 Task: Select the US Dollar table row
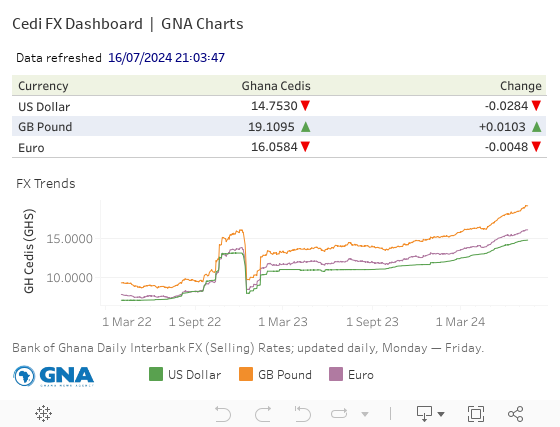coord(279,106)
